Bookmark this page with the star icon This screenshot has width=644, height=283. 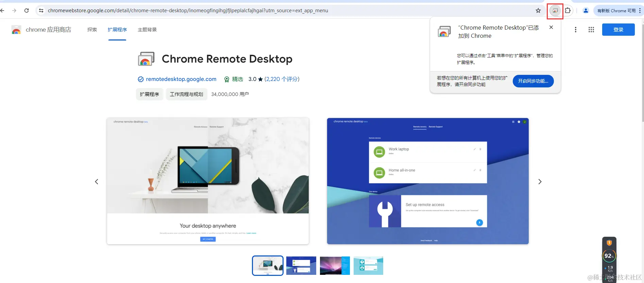point(538,11)
